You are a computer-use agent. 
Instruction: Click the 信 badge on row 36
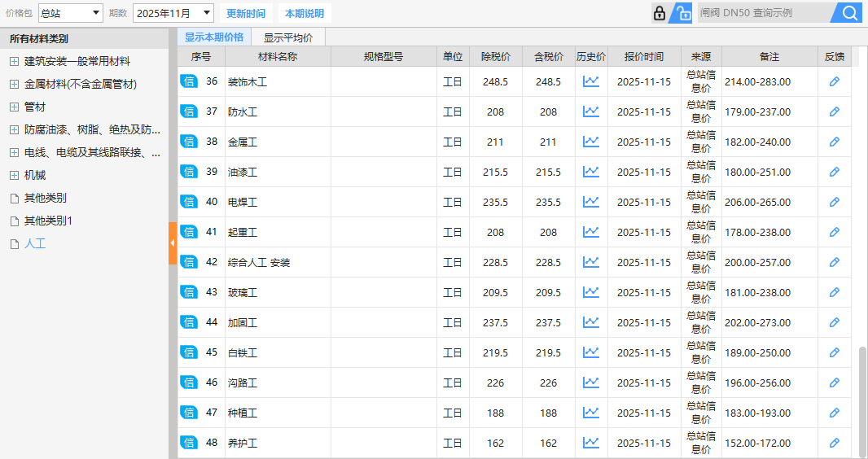pyautogui.click(x=189, y=81)
